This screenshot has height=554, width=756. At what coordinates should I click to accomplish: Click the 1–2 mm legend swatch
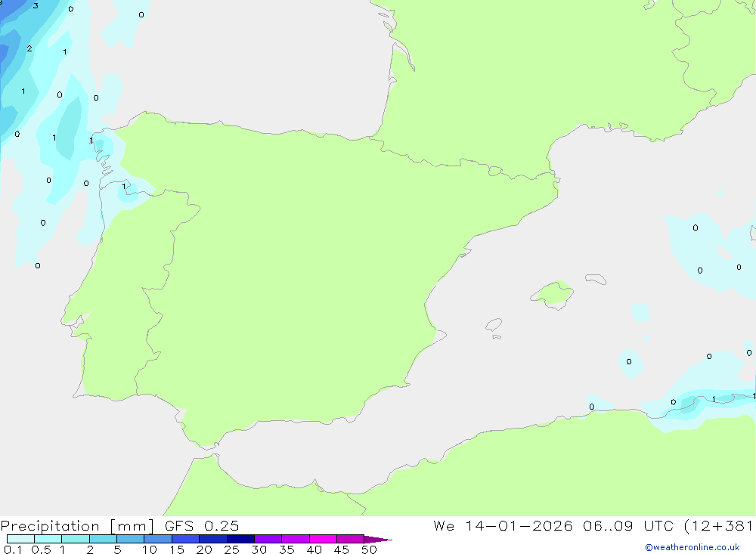tap(76, 539)
